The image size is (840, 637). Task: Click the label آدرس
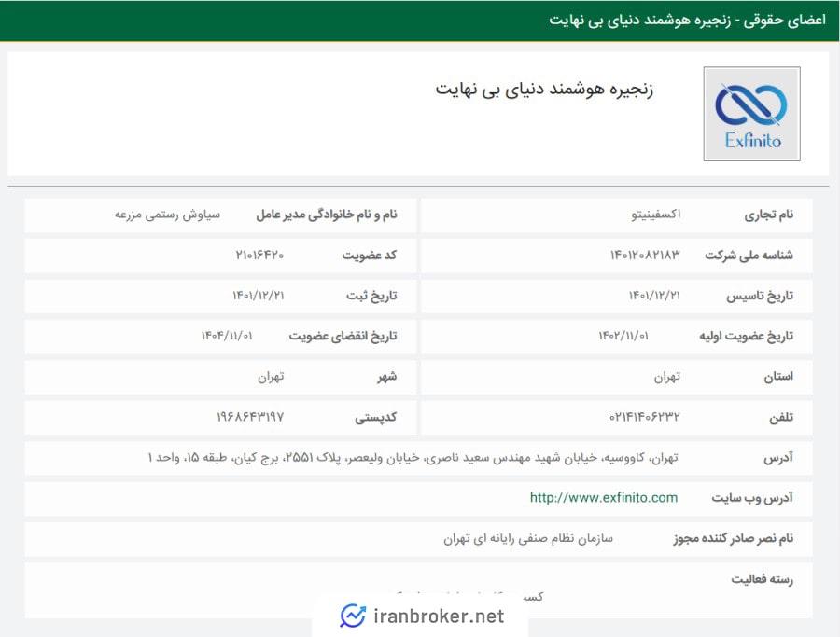point(778,458)
